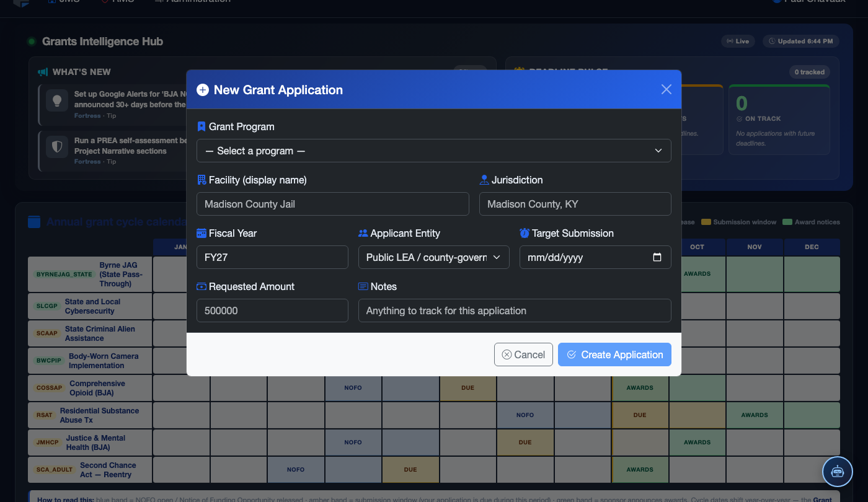Click the 0 tracked badge
This screenshot has width=868, height=502.
pos(810,72)
